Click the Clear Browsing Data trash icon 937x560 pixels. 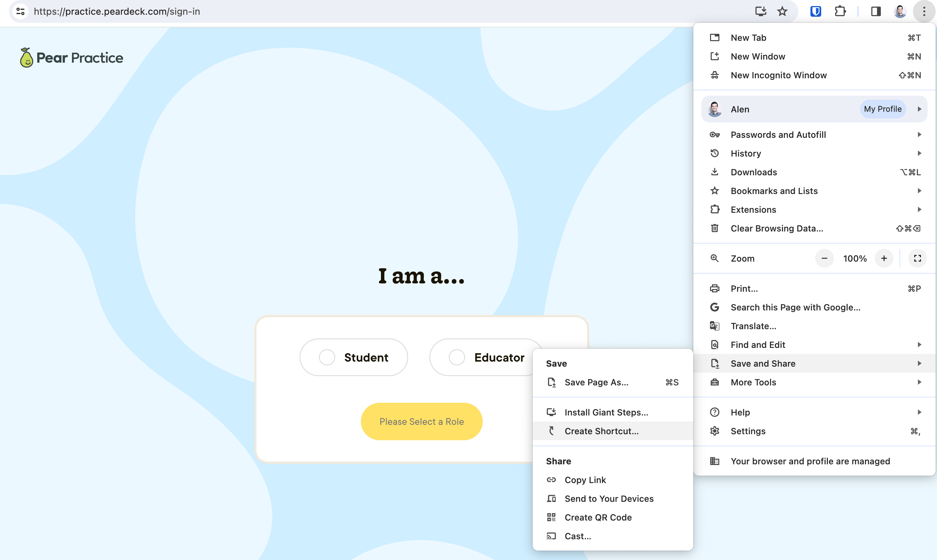pyautogui.click(x=714, y=228)
